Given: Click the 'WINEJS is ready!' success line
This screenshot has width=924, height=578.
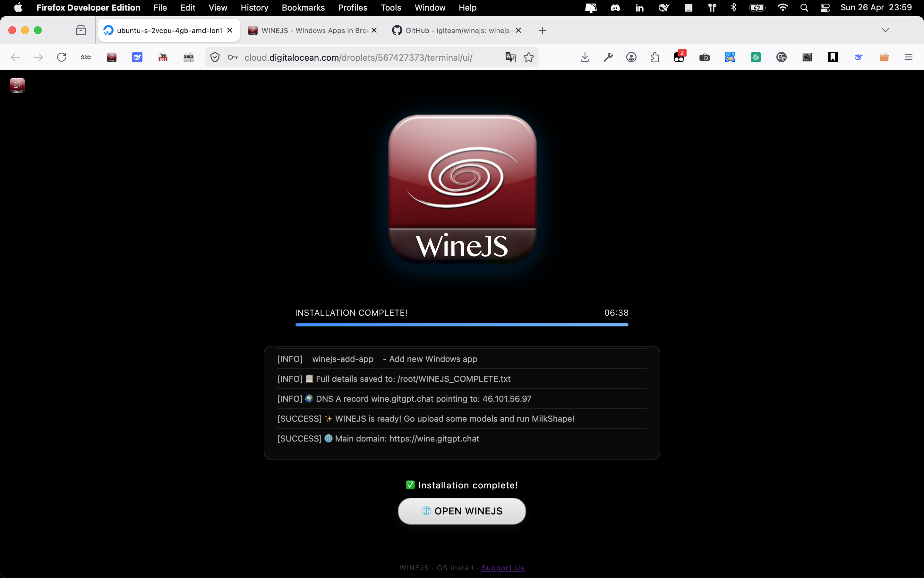Looking at the screenshot, I should pyautogui.click(x=462, y=419).
